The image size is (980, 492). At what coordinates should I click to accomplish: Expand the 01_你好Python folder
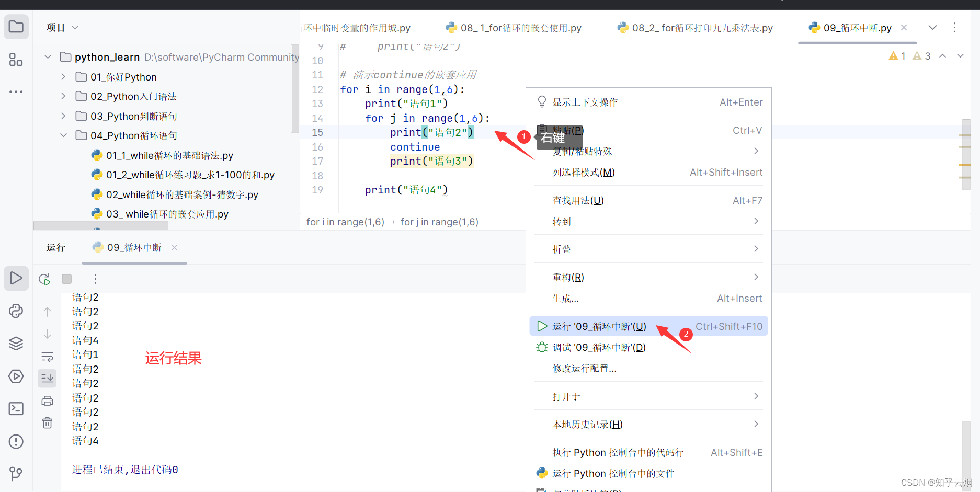[x=63, y=77]
